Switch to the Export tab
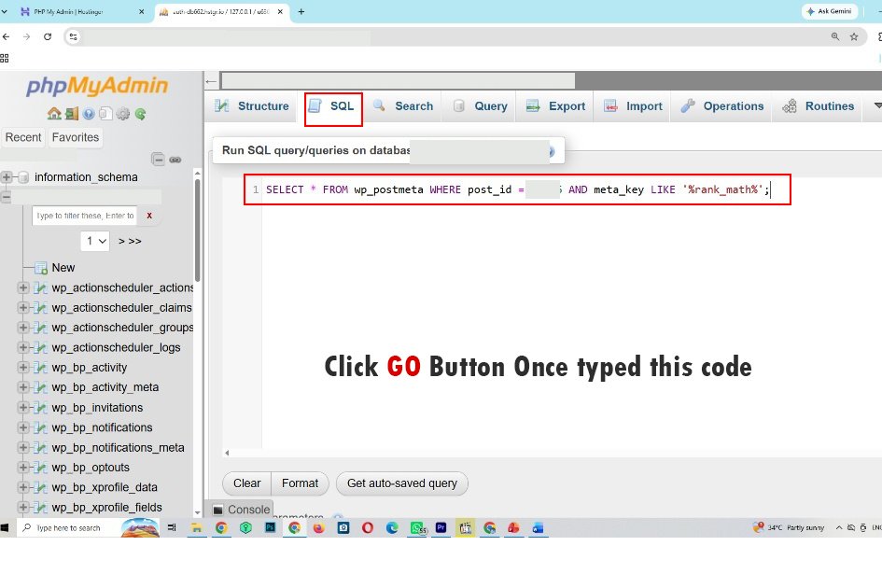Viewport: 882px width, 588px height. [x=555, y=106]
